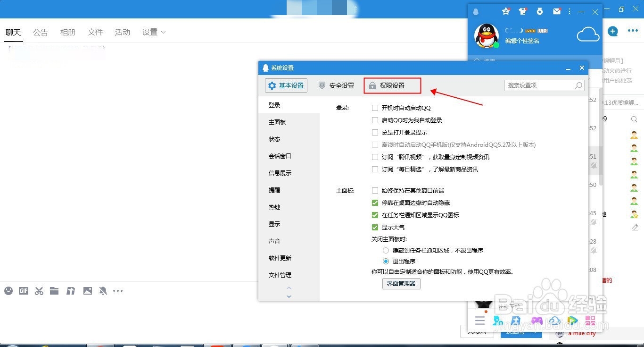
Task: Click the medal icon in QQ panel
Action: pyautogui.click(x=540, y=11)
